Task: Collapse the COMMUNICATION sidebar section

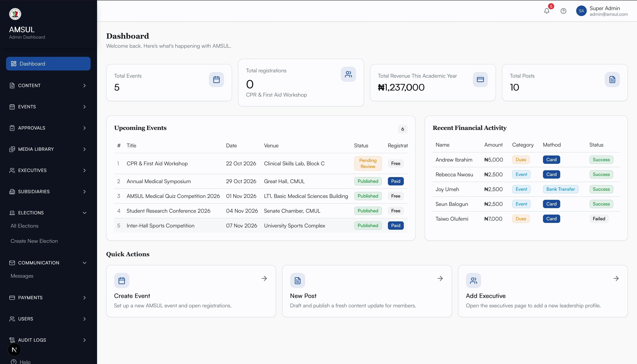Action: coord(48,263)
